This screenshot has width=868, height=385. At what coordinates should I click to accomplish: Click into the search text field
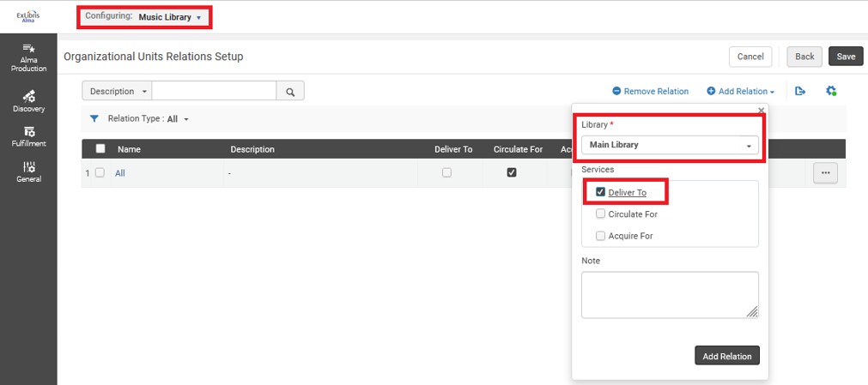click(214, 91)
